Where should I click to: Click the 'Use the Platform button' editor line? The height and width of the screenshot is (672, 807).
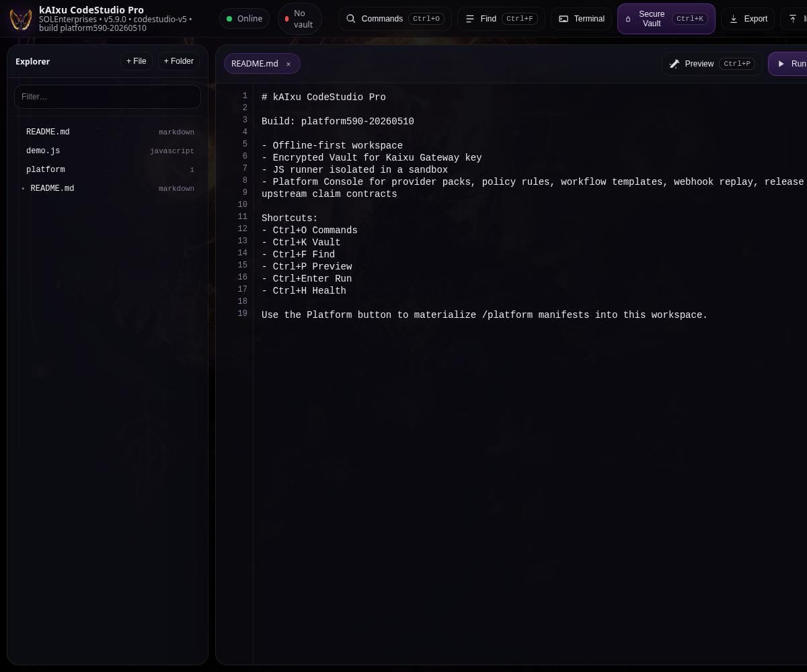[x=485, y=315]
